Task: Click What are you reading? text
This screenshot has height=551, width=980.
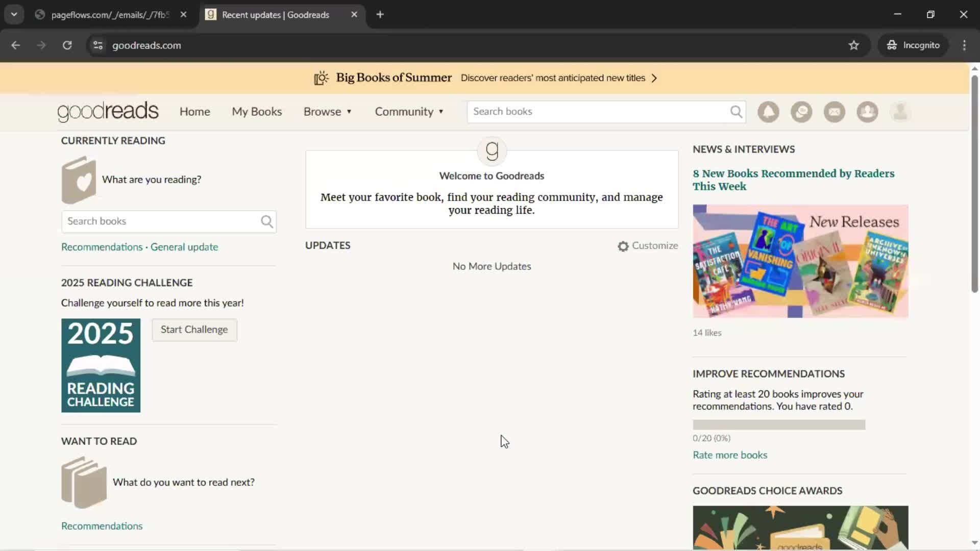Action: (x=152, y=180)
